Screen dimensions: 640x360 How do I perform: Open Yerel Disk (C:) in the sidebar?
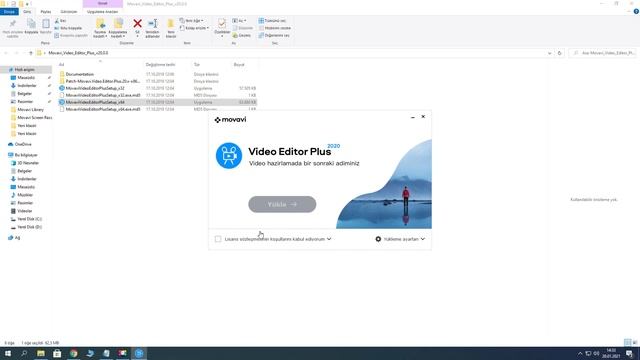tap(29, 219)
